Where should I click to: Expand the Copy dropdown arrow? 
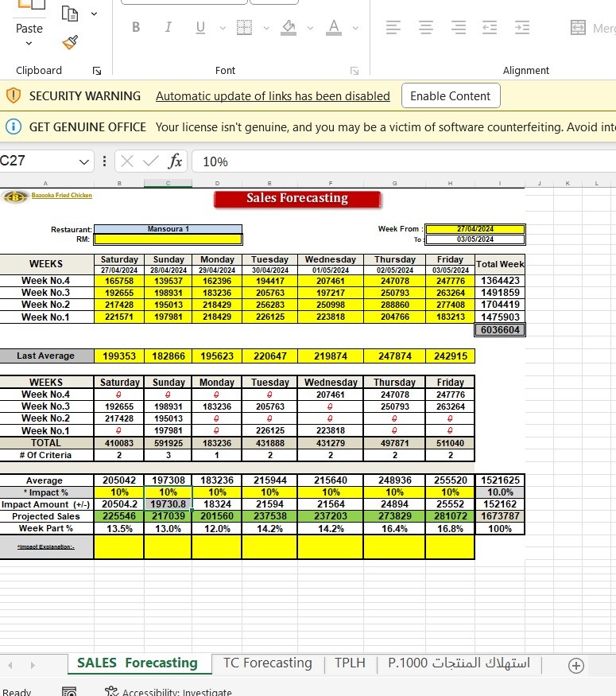click(94, 14)
